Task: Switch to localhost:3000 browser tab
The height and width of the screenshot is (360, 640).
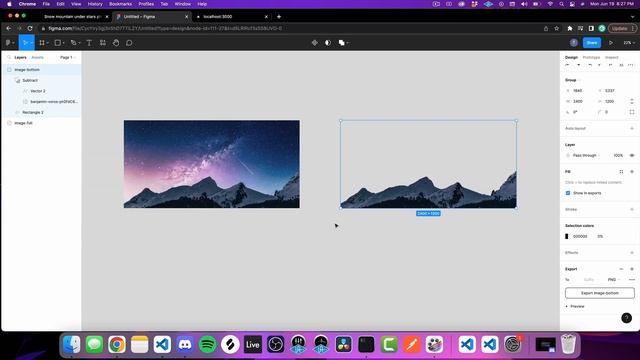Action: coord(232,17)
